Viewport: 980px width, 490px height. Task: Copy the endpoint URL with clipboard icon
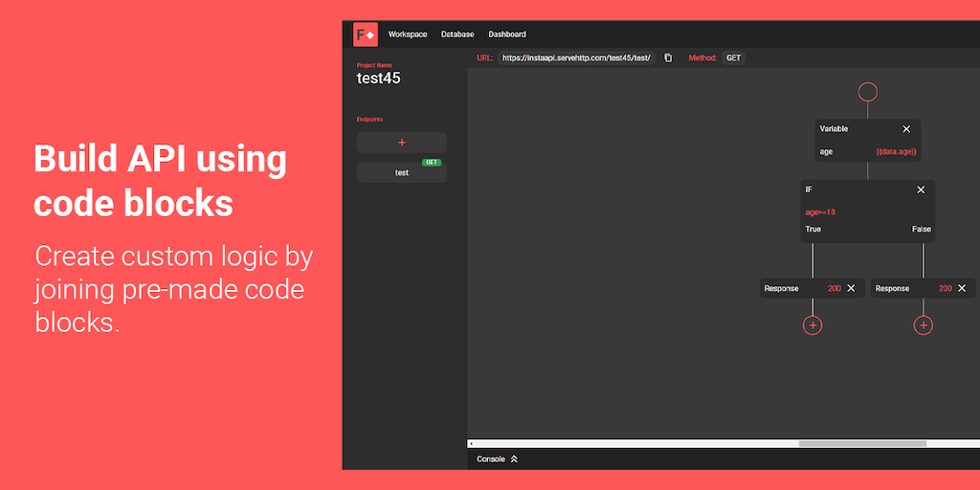click(x=668, y=57)
